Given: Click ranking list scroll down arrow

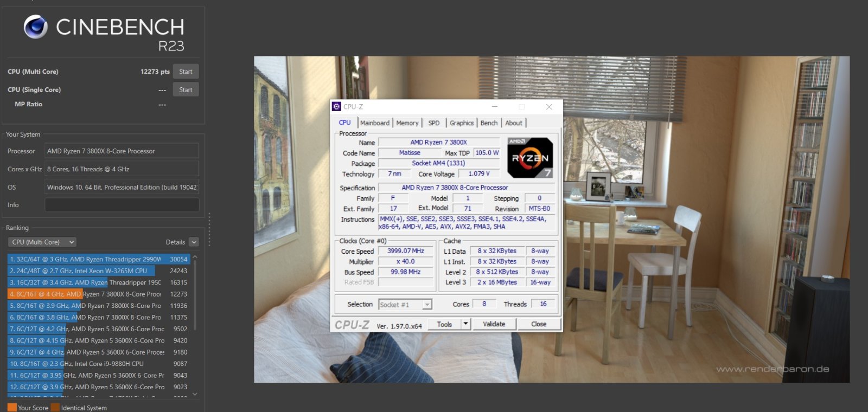Looking at the screenshot, I should [x=195, y=394].
